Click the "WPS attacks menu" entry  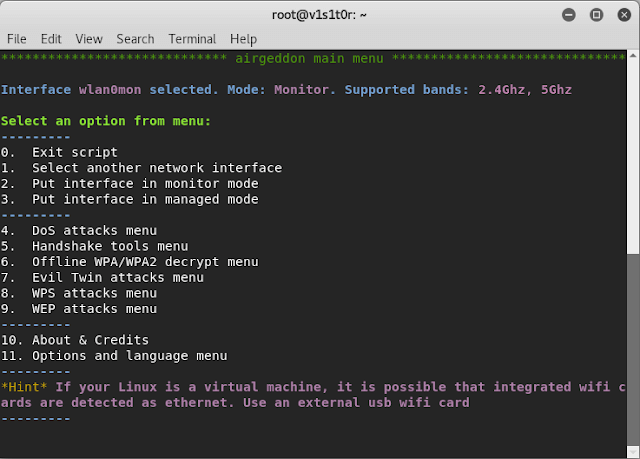[x=94, y=293]
